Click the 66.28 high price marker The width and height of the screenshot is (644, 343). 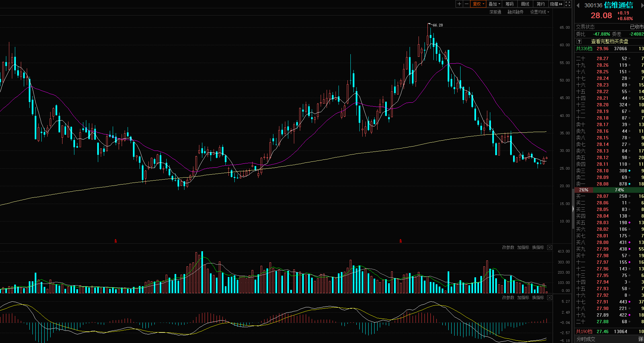pos(437,25)
